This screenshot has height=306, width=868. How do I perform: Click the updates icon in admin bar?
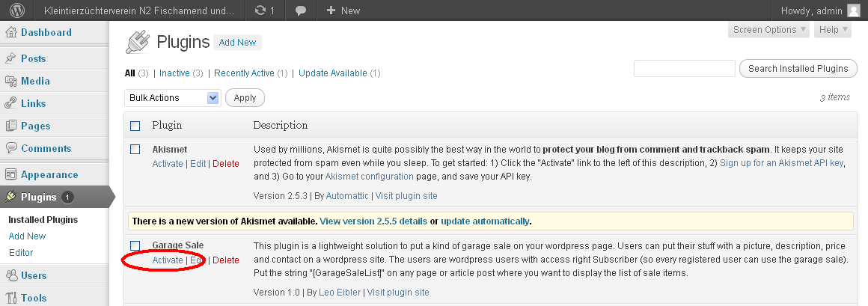(x=260, y=10)
